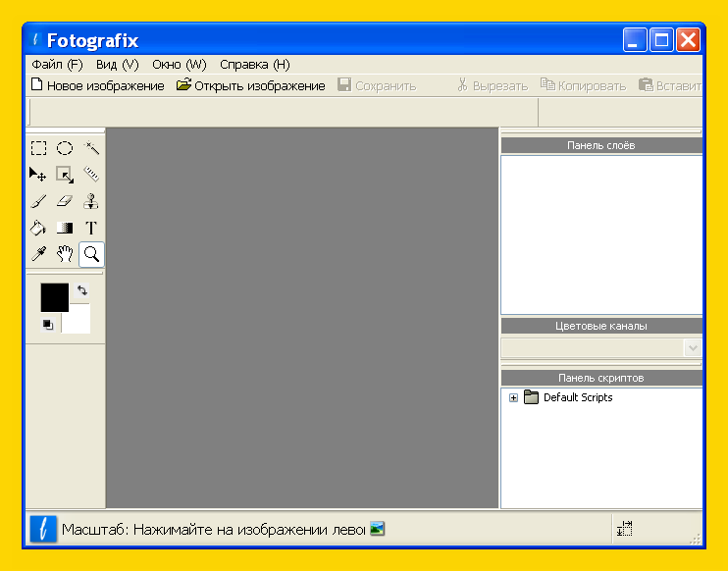Select the Elliptical selection tool

pos(65,148)
